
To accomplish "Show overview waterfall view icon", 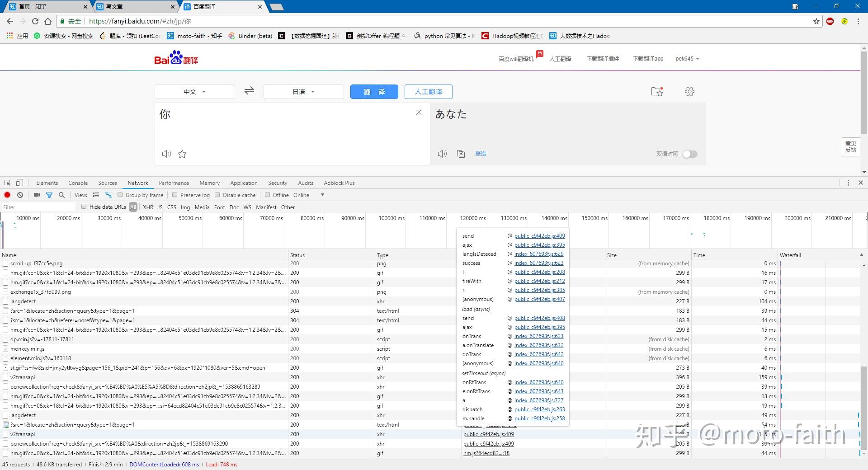I will [x=108, y=195].
